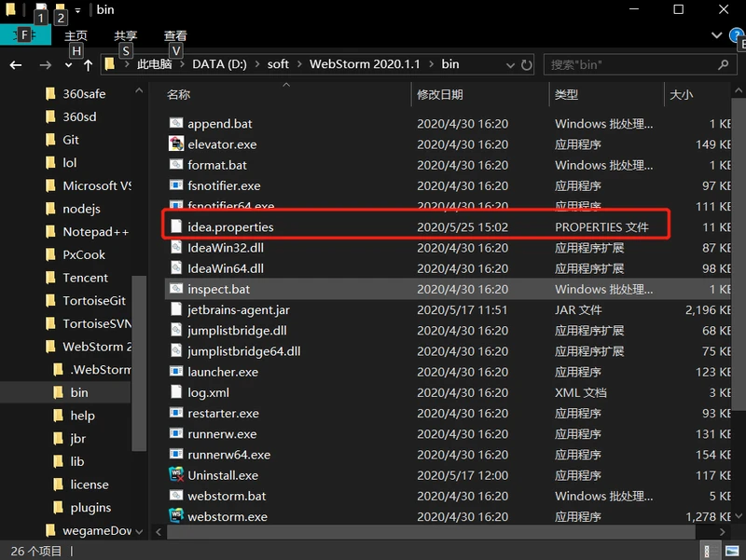Click the format.bat file icon
This screenshot has width=746, height=560.
point(176,165)
